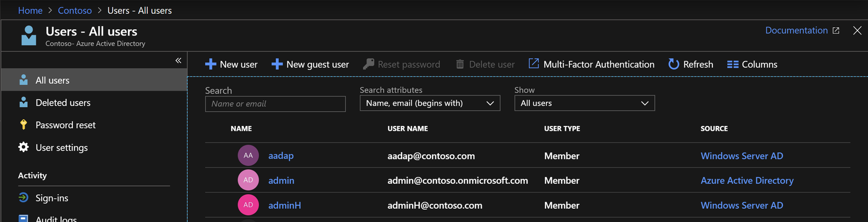Image resolution: width=868 pixels, height=222 pixels.
Task: Sort by the USER TYPE column header
Action: [x=562, y=129]
